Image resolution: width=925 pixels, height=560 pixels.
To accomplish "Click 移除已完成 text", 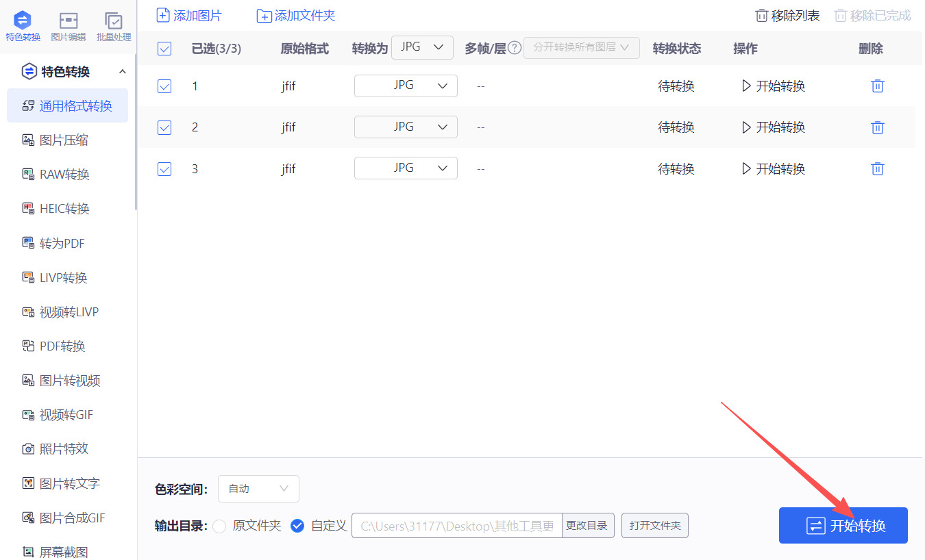I will tap(880, 16).
